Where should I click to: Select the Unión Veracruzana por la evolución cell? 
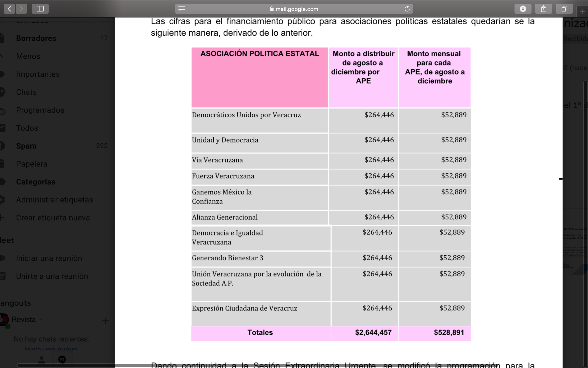(x=261, y=284)
